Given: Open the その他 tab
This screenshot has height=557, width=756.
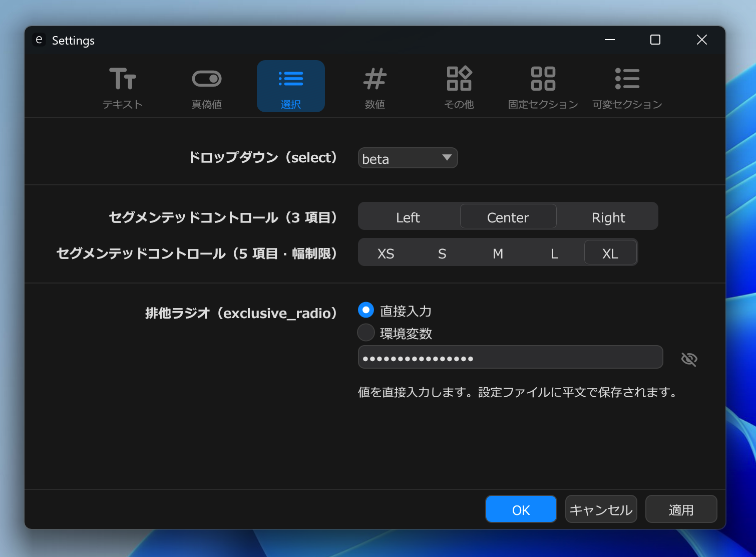Looking at the screenshot, I should [459, 86].
